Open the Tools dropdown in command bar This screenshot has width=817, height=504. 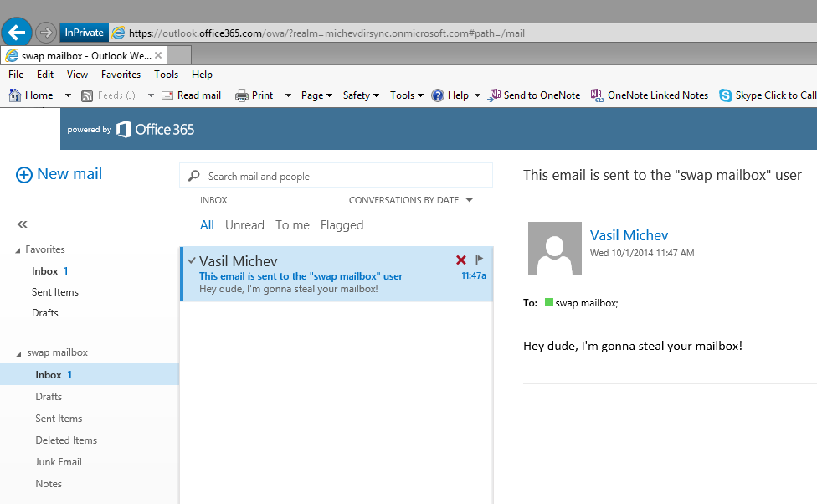tap(407, 95)
